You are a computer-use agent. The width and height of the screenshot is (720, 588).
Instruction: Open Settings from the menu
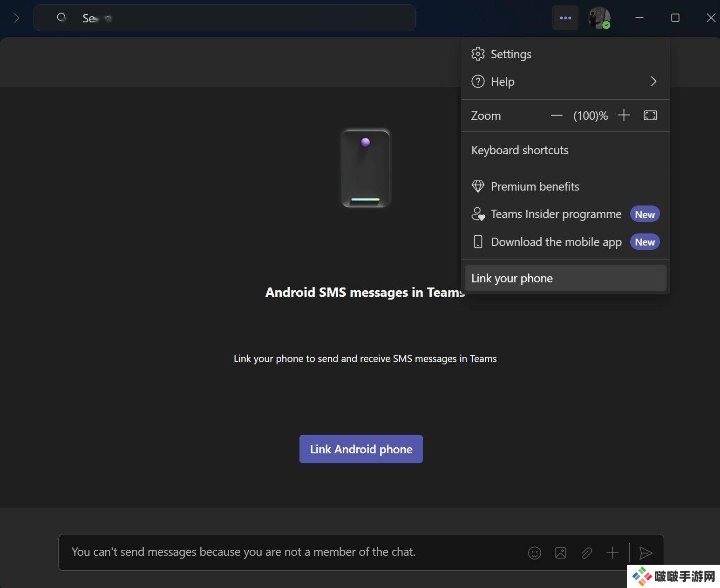click(x=510, y=54)
